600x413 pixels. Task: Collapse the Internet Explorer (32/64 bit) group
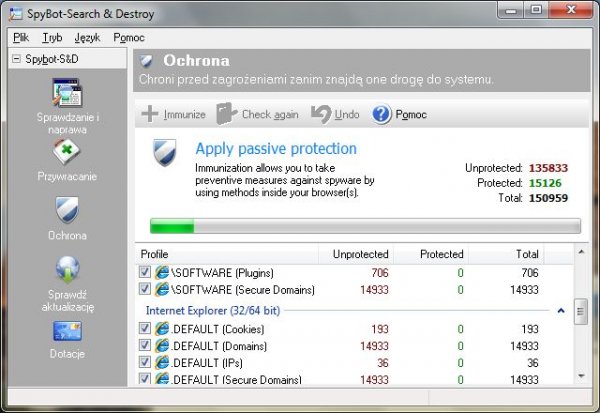pos(561,310)
